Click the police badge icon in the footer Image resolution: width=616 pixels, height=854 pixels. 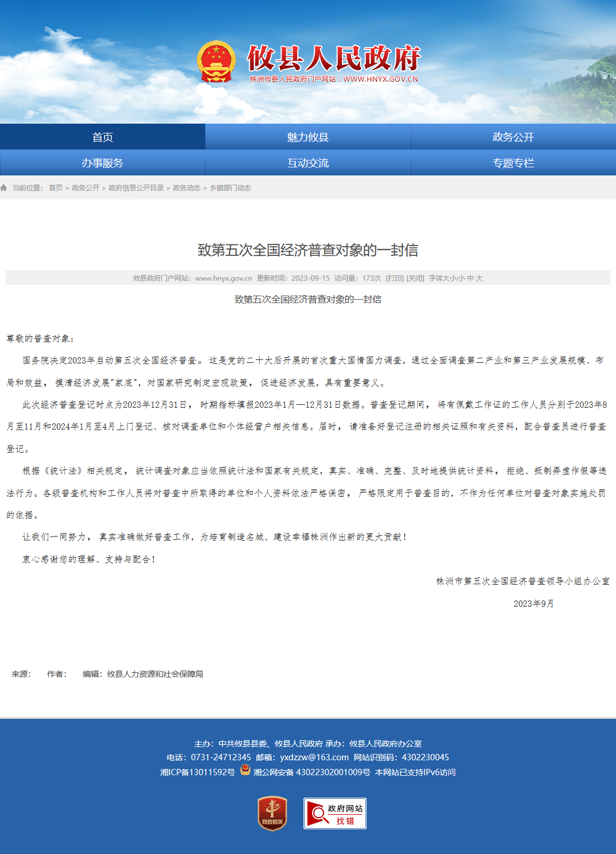click(x=245, y=770)
